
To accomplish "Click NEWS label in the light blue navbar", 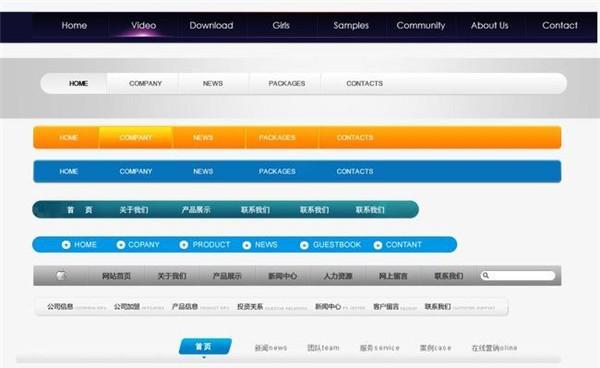I will [266, 245].
